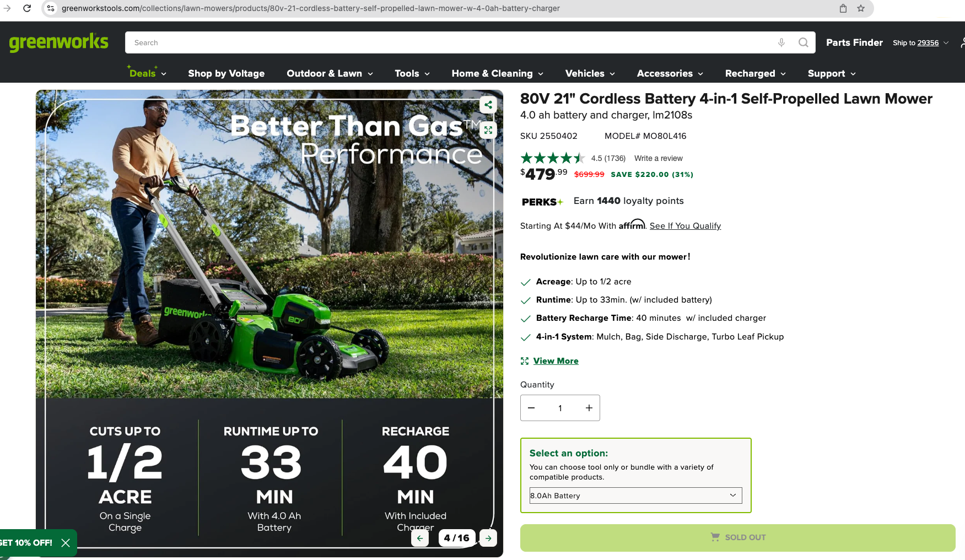Open the 8.0Ah Battery option dropdown
The width and height of the screenshot is (965, 560).
click(635, 496)
